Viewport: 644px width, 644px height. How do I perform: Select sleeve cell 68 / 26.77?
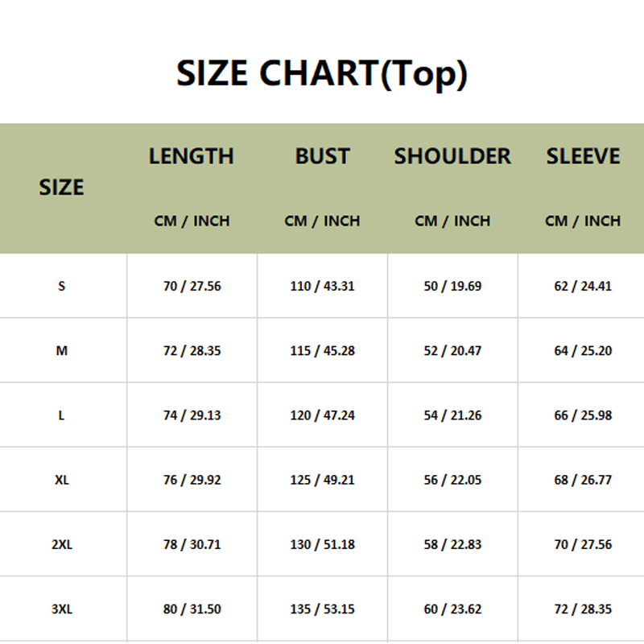(x=583, y=480)
